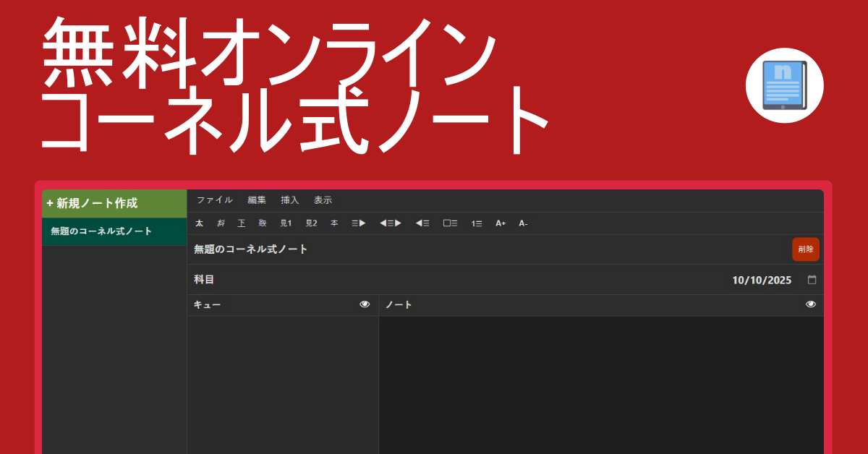Toggle visibility of the ノート column
Viewport: 868px width, 454px height.
(x=811, y=304)
